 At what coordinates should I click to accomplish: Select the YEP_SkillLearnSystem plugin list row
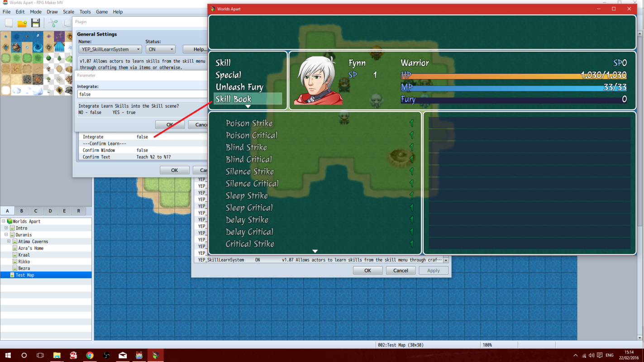[x=319, y=260]
